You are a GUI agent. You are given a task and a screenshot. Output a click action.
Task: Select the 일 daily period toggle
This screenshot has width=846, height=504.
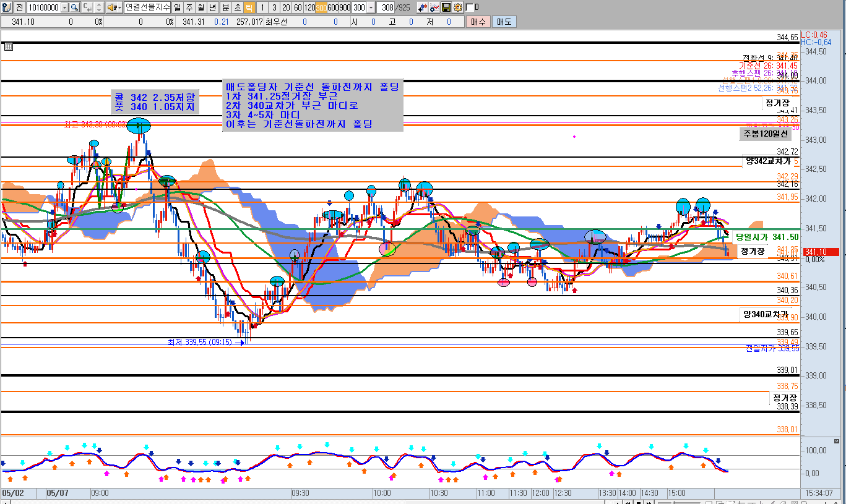click(178, 7)
